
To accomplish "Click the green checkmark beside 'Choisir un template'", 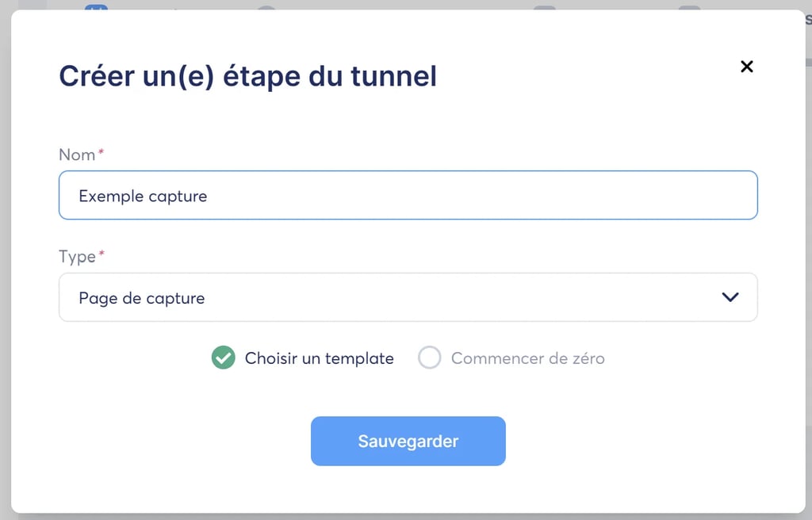I will click(x=223, y=358).
